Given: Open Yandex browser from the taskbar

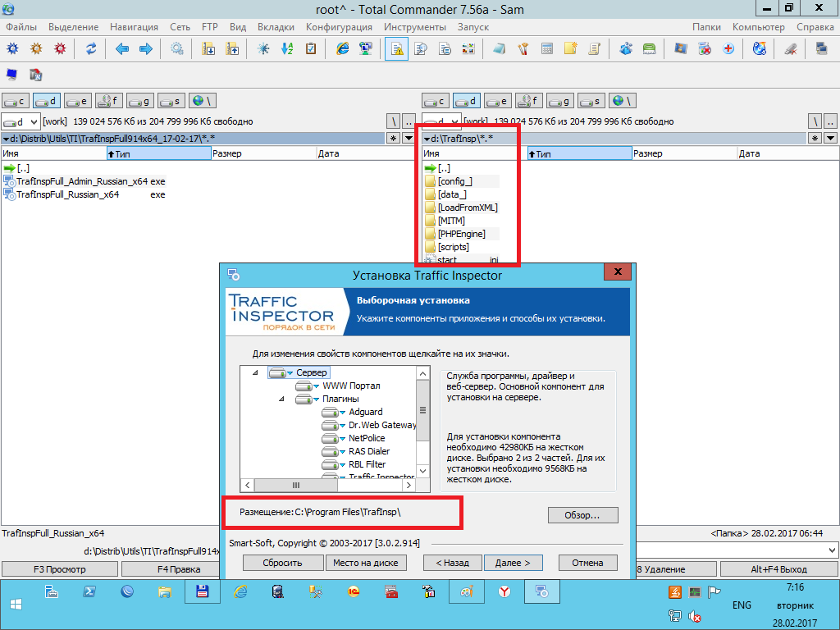Looking at the screenshot, I should pos(504,592).
